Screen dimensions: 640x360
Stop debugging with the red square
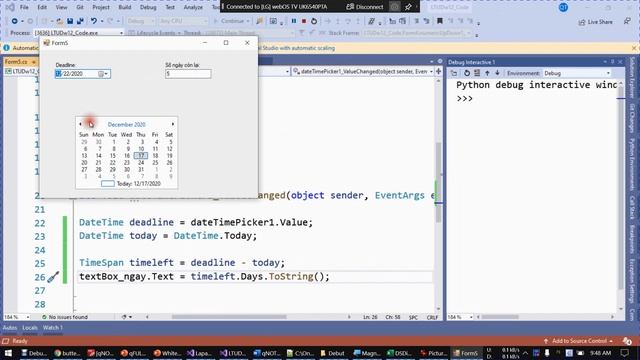[x=304, y=21]
